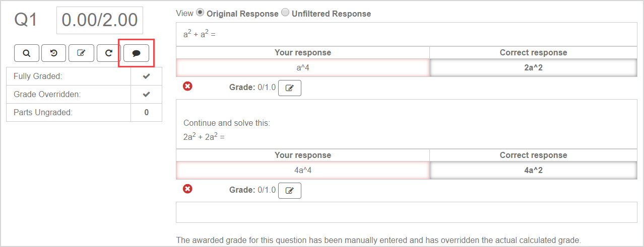This screenshot has width=644, height=247.
Task: Click the red incorrect mark beside a^4 grade
Action: tap(187, 87)
